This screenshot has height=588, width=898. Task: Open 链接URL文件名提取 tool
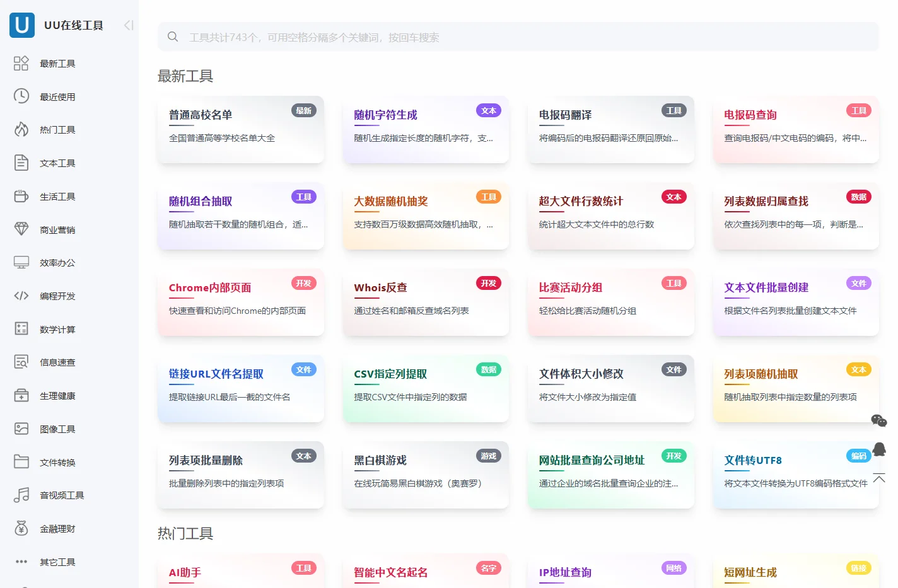click(241, 388)
